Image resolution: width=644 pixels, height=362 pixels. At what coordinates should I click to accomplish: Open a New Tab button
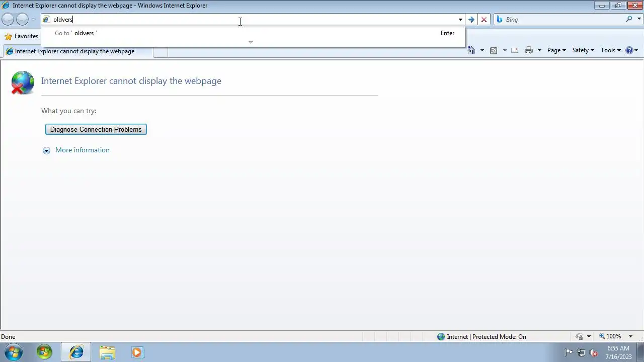tap(160, 52)
